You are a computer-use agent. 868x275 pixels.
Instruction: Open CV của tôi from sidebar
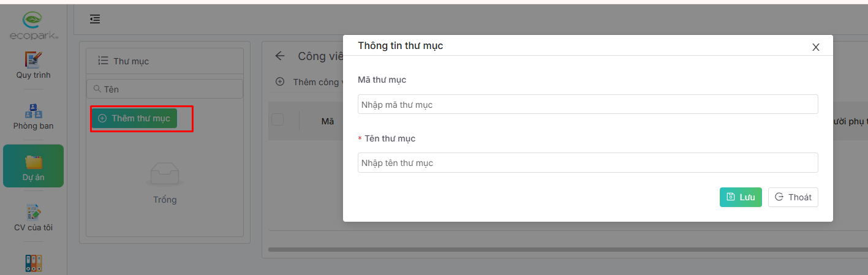(34, 213)
